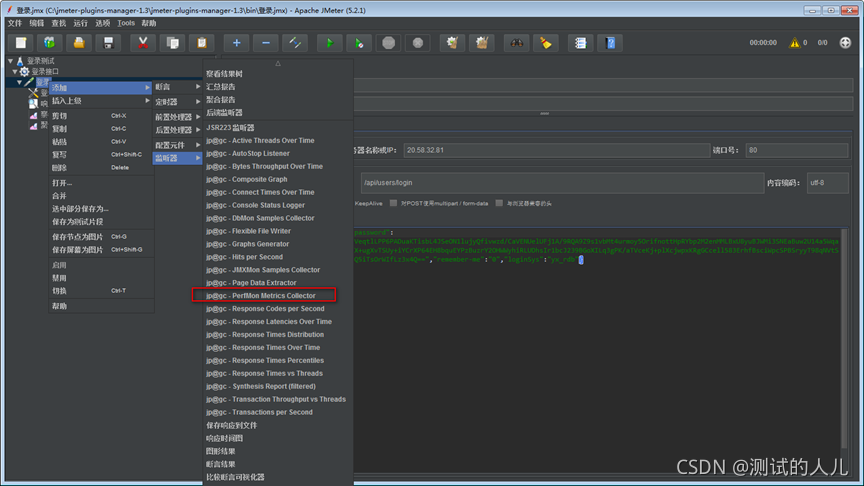Viewport: 864px width, 486px height.
Task: Click Start no pauses icon
Action: (x=359, y=43)
